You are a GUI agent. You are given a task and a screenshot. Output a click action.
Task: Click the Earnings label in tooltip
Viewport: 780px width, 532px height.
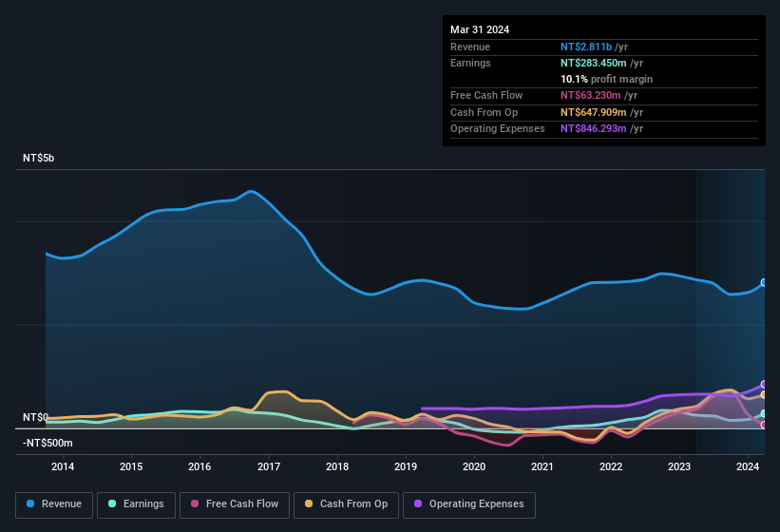coord(470,63)
